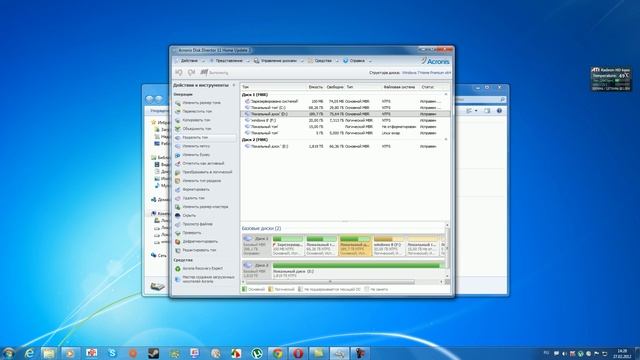Open the Действия menu
This screenshot has width=640, height=360.
189,61
